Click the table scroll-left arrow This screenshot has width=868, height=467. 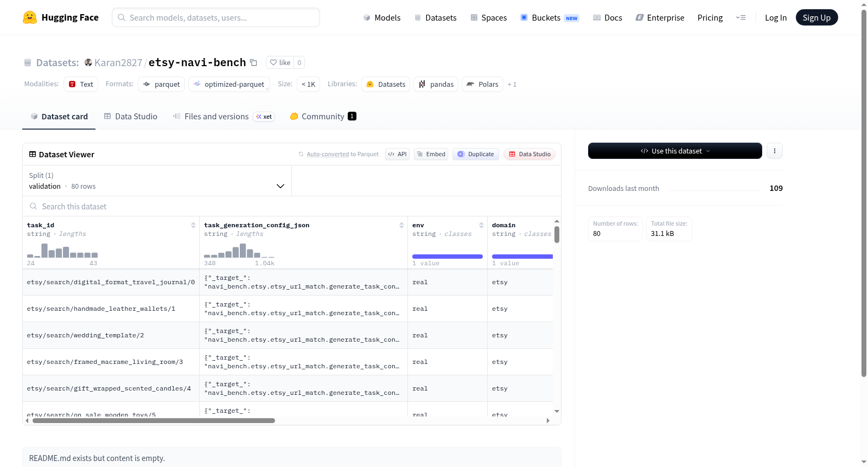point(27,420)
